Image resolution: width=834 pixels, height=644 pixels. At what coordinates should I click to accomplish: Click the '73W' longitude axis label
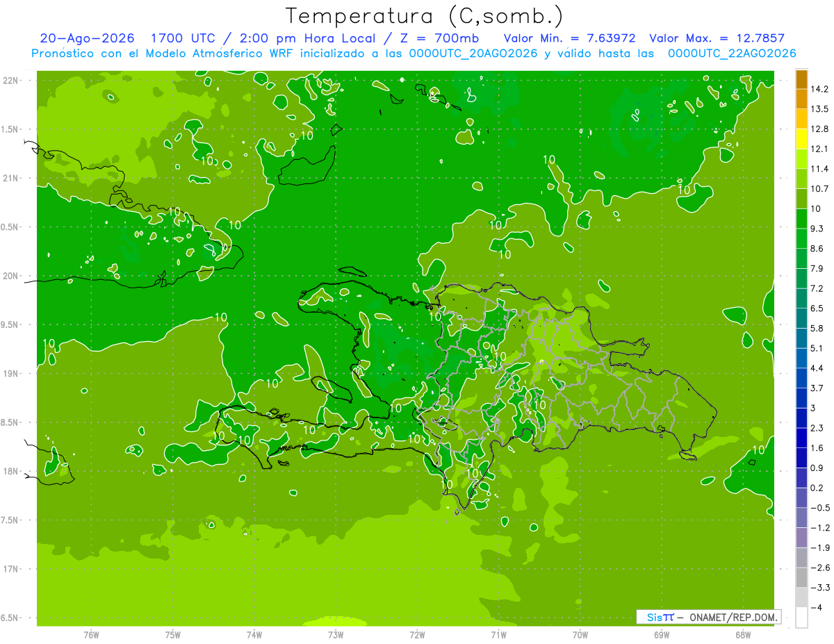click(x=336, y=634)
